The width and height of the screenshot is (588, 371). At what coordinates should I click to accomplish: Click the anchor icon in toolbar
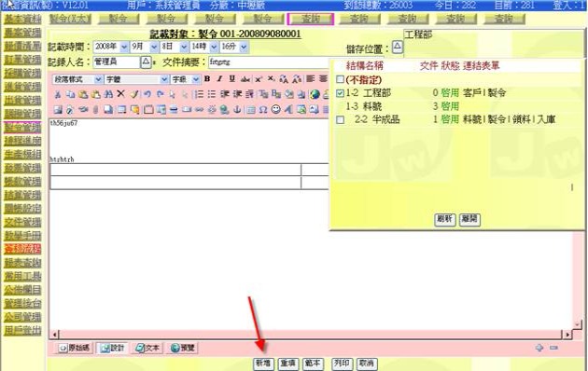pyautogui.click(x=237, y=109)
